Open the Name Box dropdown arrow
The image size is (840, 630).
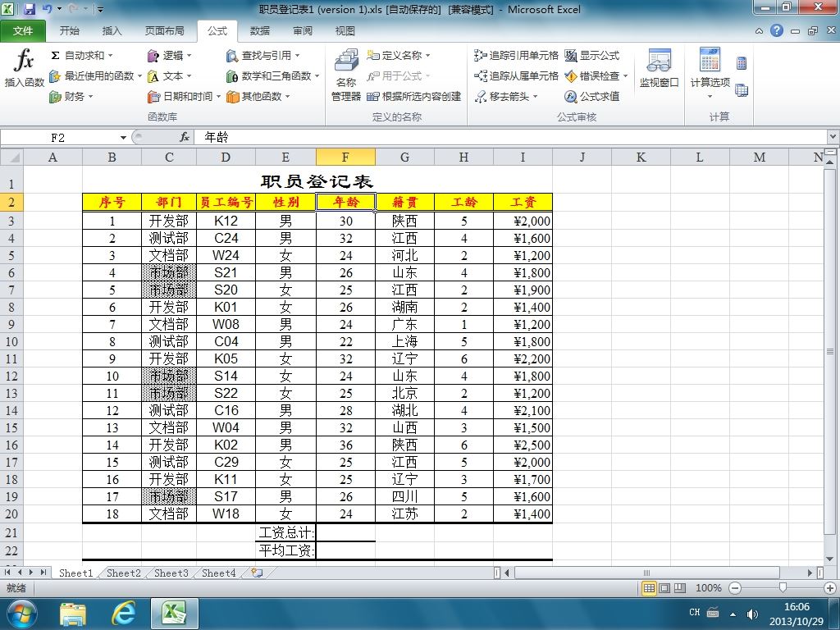coord(123,138)
